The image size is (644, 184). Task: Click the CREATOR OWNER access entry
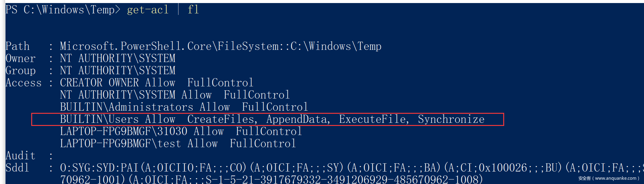(99, 83)
